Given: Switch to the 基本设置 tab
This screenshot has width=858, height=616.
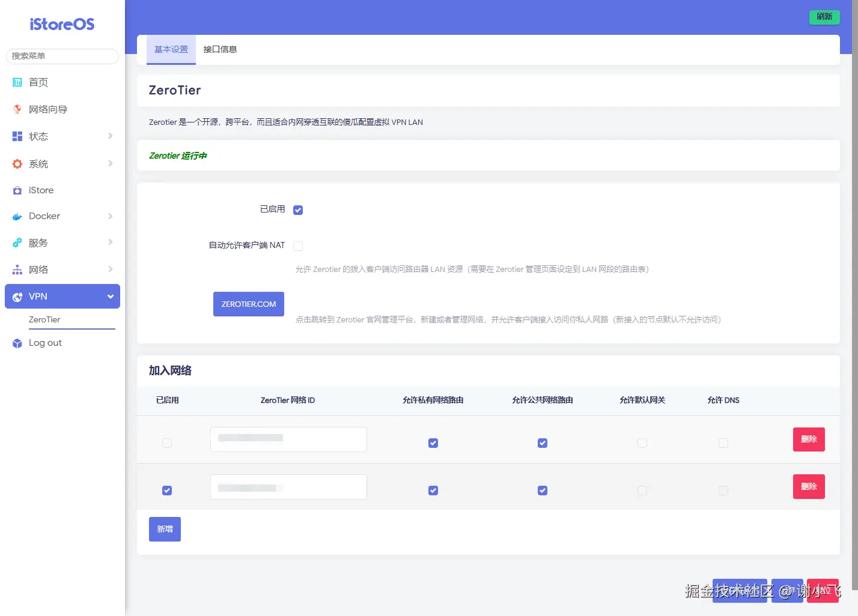Looking at the screenshot, I should [x=171, y=49].
